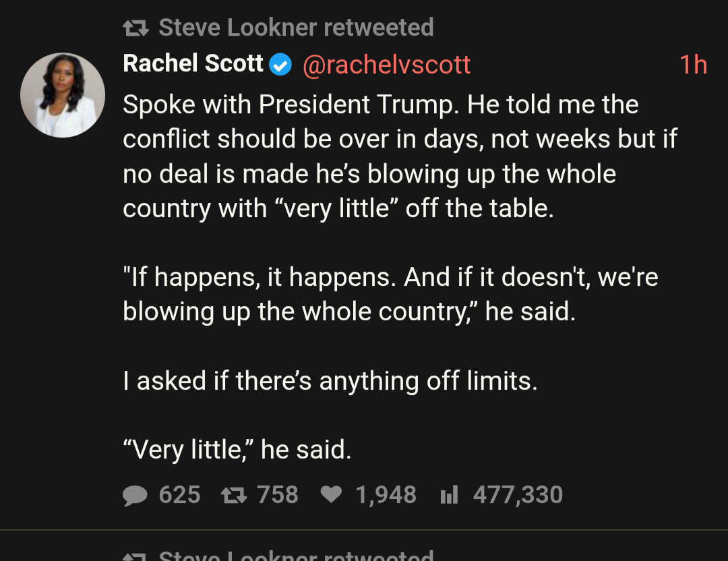Click the 477,330 views count
728x561 pixels.
518,496
